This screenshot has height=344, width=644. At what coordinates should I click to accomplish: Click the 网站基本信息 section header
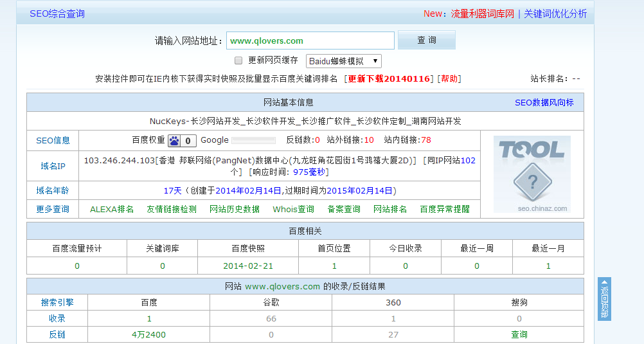click(x=289, y=103)
